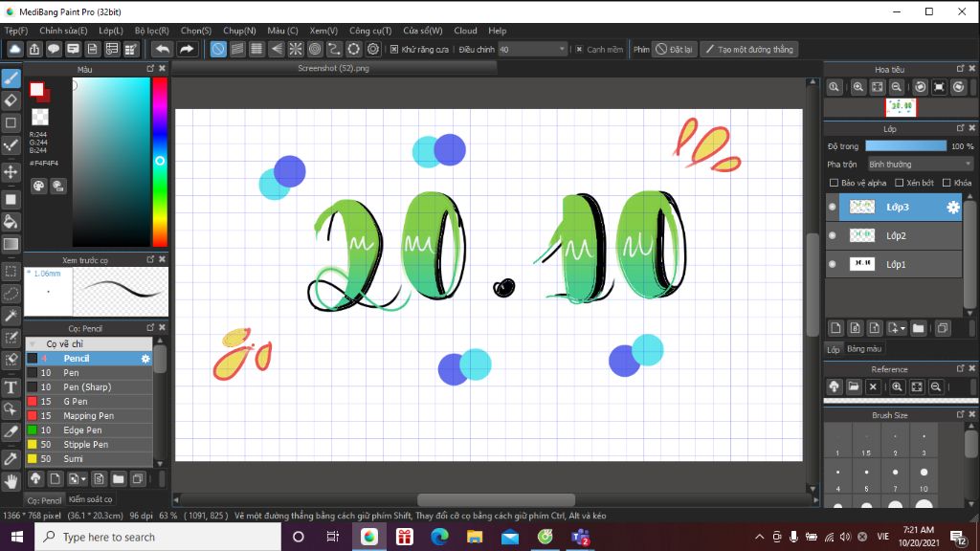
Task: Hide the Lớp2 layer
Action: pyautogui.click(x=833, y=235)
